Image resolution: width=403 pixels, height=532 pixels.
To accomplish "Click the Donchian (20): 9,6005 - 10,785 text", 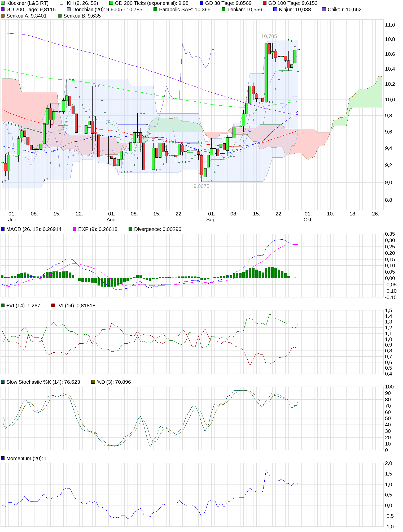I will [107, 10].
